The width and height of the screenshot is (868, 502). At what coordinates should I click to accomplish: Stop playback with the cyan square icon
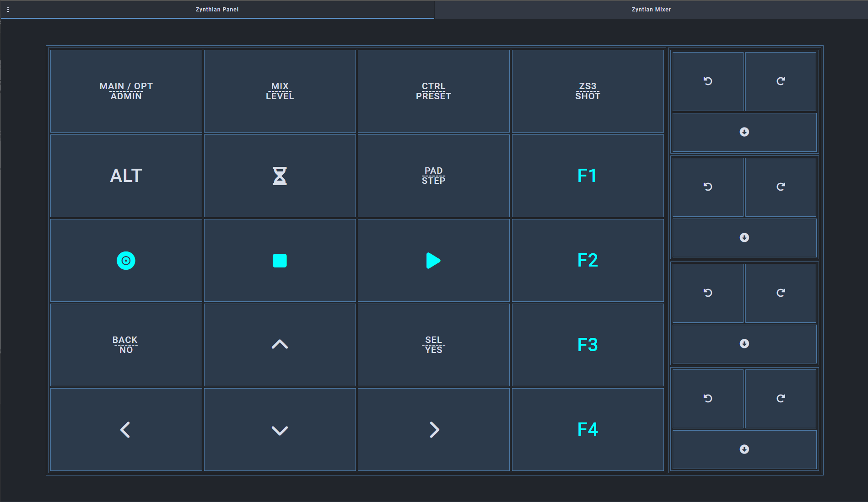click(280, 260)
